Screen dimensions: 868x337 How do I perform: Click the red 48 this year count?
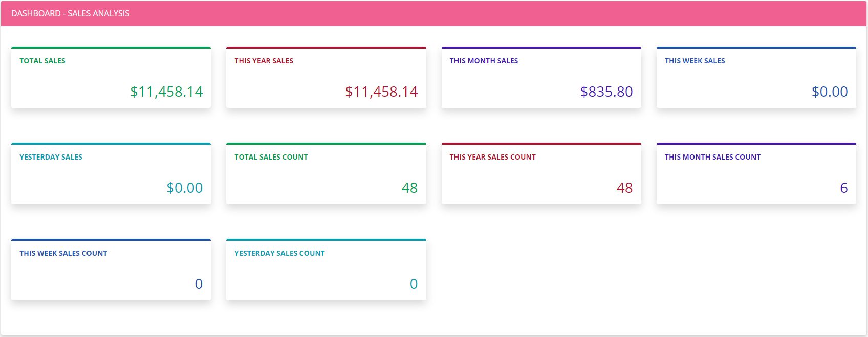pos(624,188)
